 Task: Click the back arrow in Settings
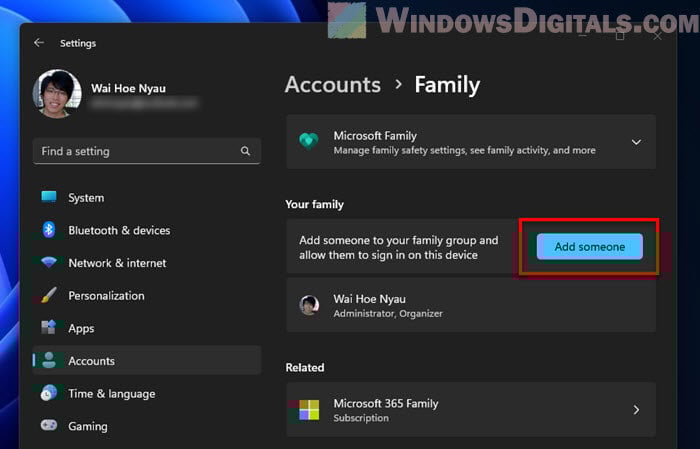click(x=39, y=43)
